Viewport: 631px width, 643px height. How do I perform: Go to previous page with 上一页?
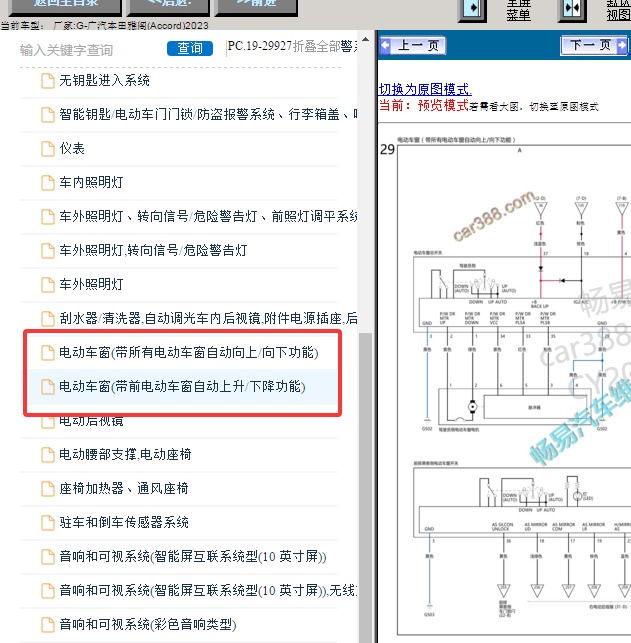click(412, 45)
